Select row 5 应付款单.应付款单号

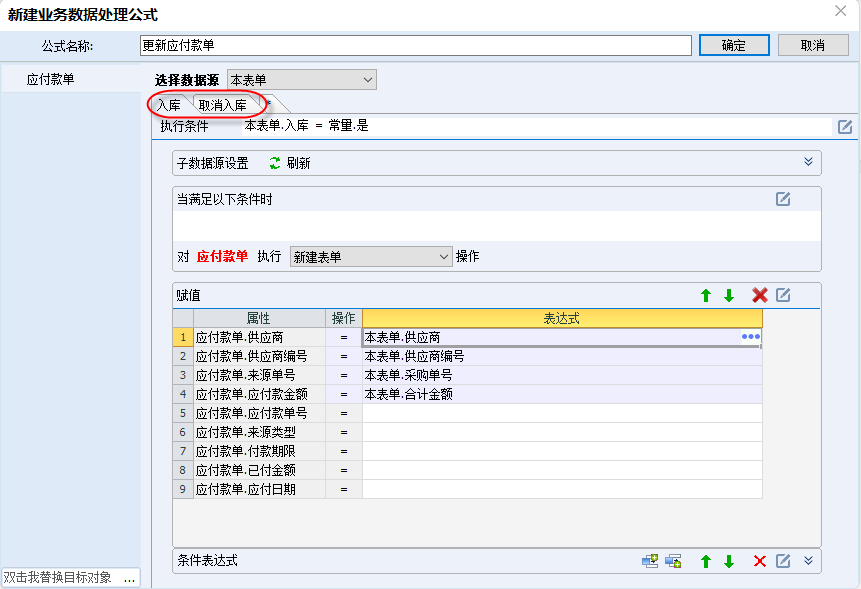[x=259, y=413]
